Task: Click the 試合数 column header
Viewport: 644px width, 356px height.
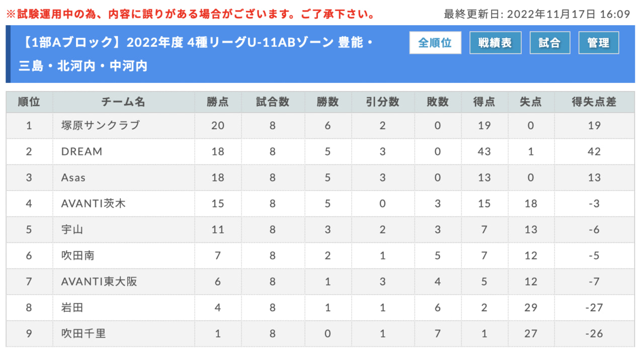Action: pos(272,102)
